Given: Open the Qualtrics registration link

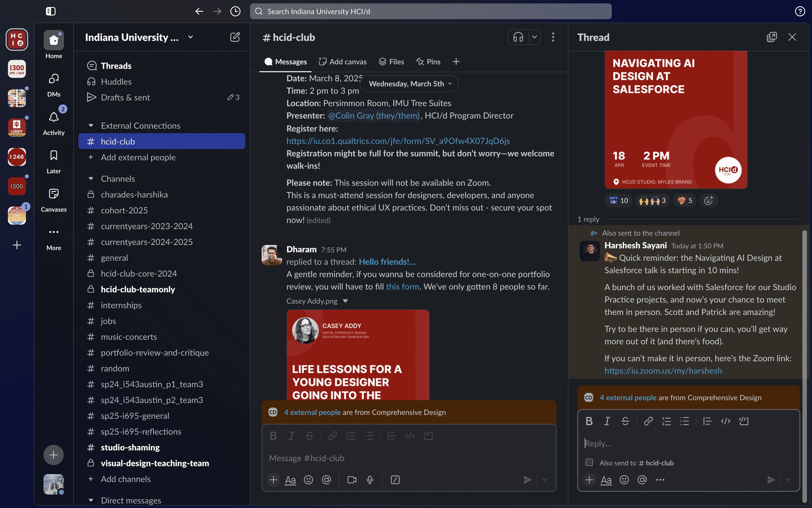Looking at the screenshot, I should pyautogui.click(x=398, y=141).
